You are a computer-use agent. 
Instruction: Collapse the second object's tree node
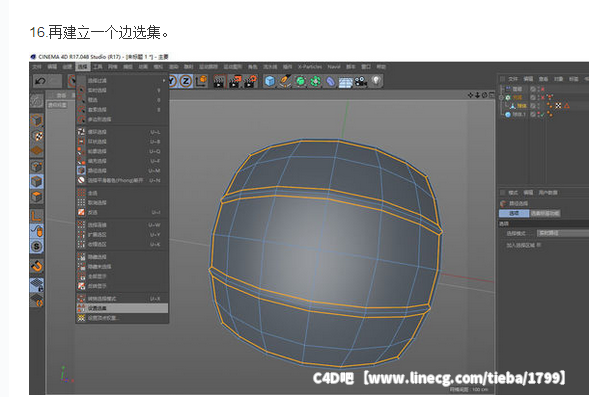pyautogui.click(x=502, y=97)
